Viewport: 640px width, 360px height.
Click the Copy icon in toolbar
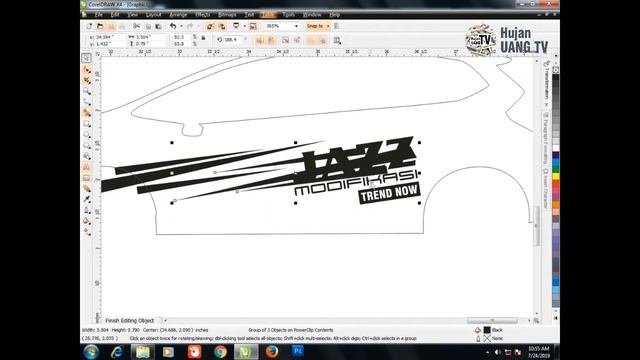click(148, 26)
